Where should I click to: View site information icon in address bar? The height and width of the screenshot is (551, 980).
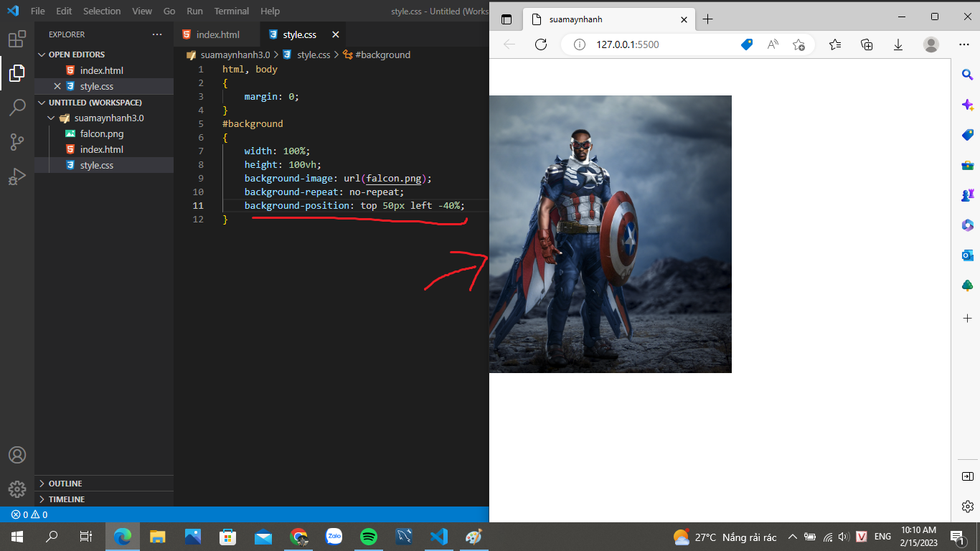click(x=580, y=44)
